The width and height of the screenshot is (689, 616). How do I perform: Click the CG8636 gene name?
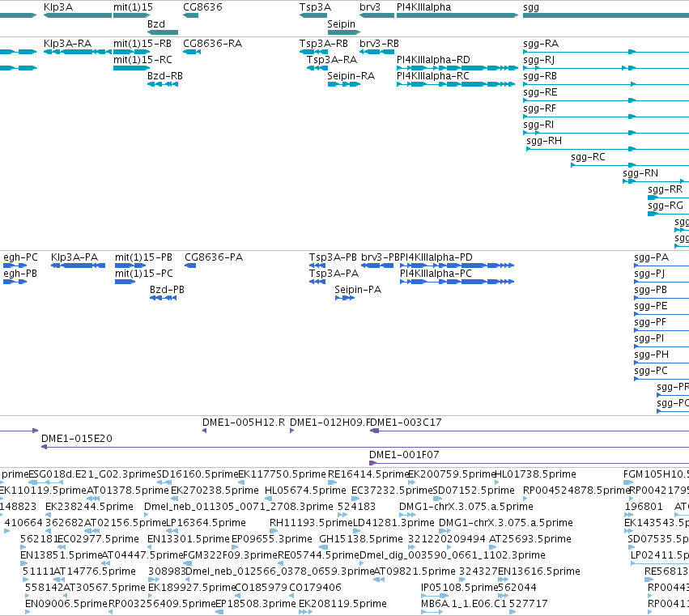pos(202,7)
